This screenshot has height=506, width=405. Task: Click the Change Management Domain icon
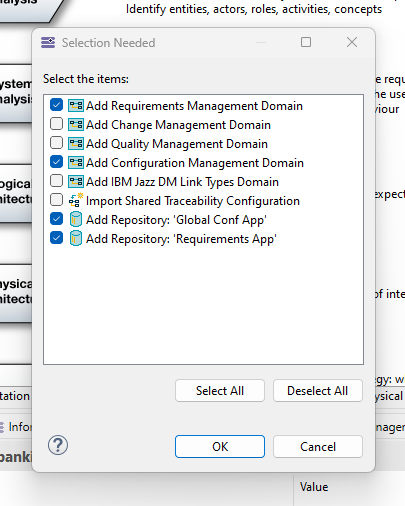(x=76, y=125)
